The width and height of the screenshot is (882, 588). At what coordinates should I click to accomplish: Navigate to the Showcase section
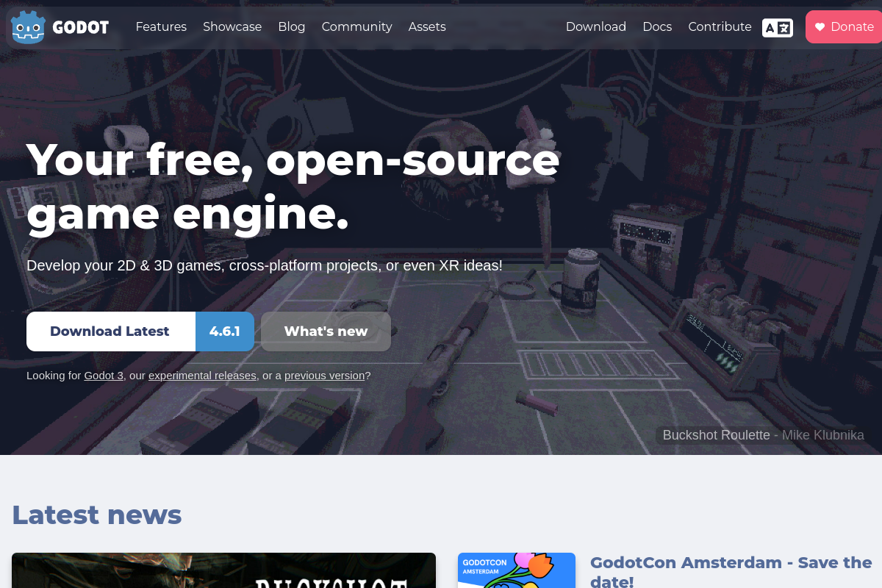click(232, 26)
